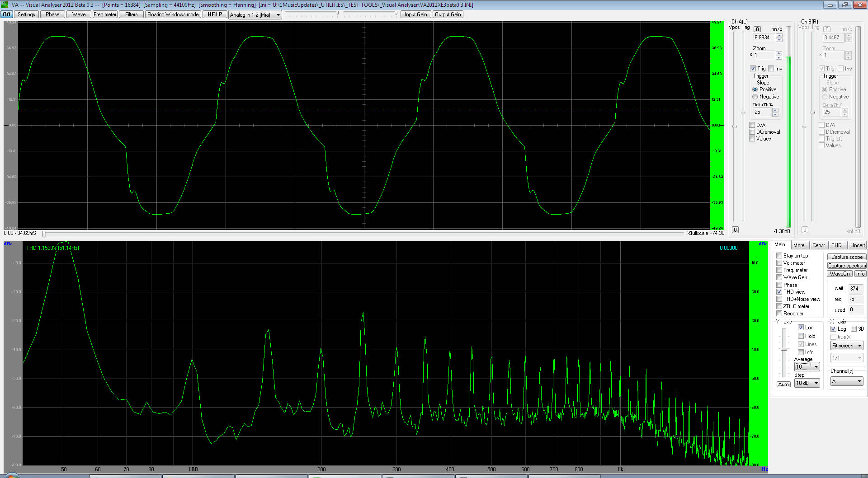Open the Filters toolbar button
The width and height of the screenshot is (868, 478).
[x=132, y=14]
